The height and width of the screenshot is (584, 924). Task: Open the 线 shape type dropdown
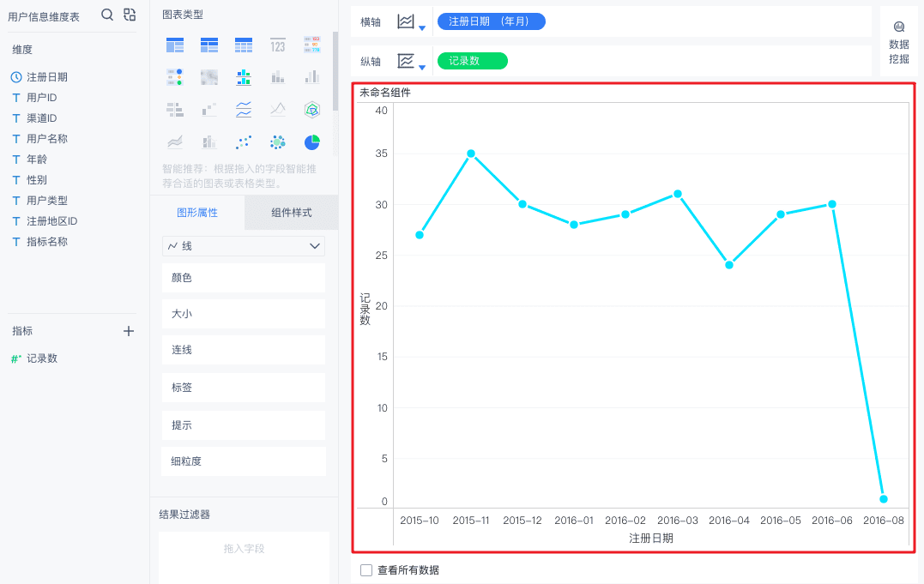click(x=244, y=246)
